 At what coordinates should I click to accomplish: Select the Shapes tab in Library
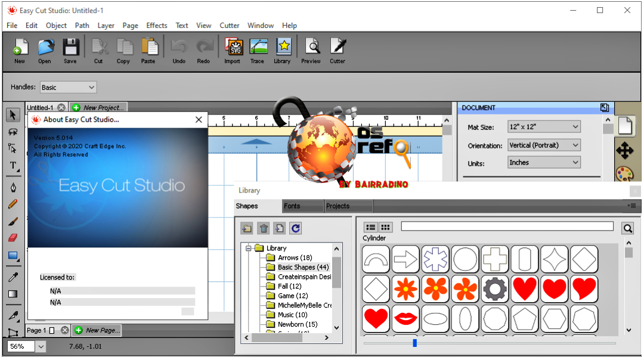pos(258,206)
